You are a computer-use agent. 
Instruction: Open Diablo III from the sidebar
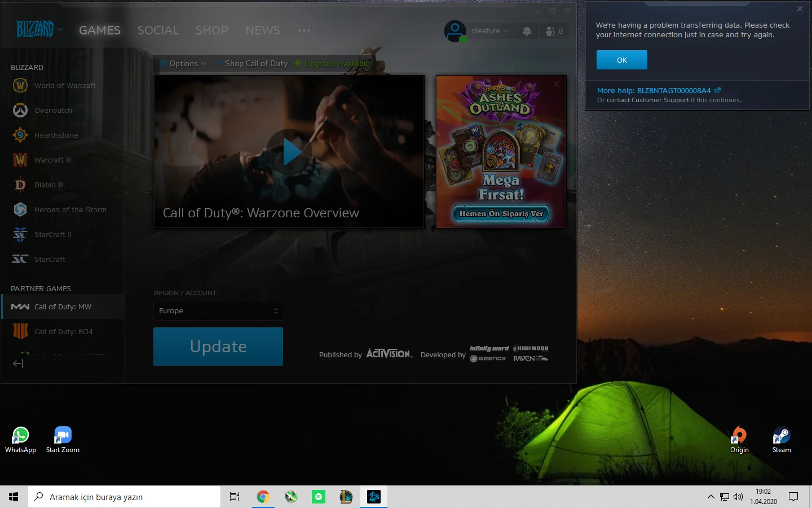[x=49, y=185]
